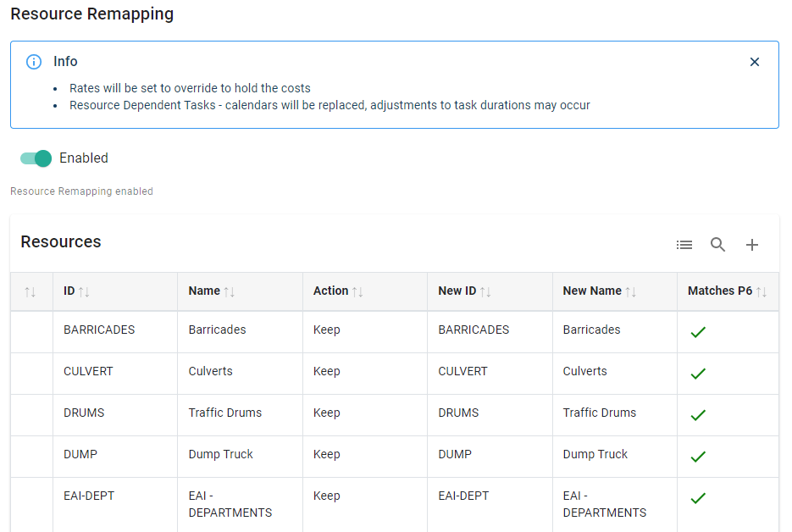Click the Info circle icon
Screen dimensions: 792x532
[34, 62]
